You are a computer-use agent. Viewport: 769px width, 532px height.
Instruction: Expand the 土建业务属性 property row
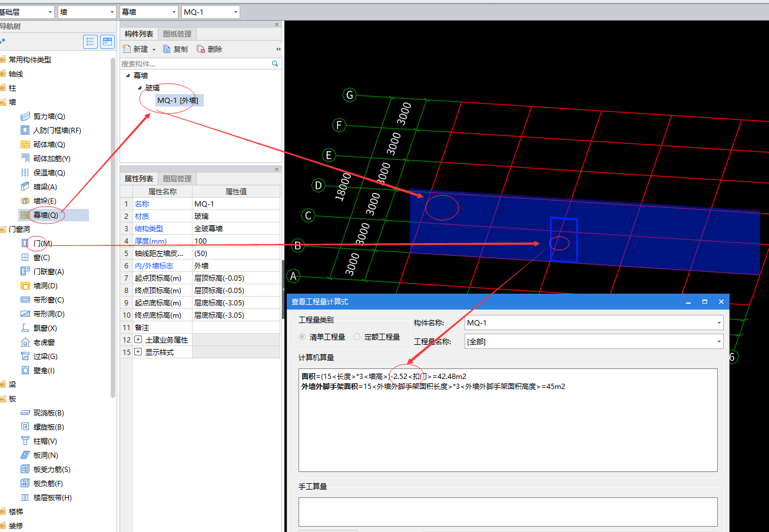tap(138, 340)
